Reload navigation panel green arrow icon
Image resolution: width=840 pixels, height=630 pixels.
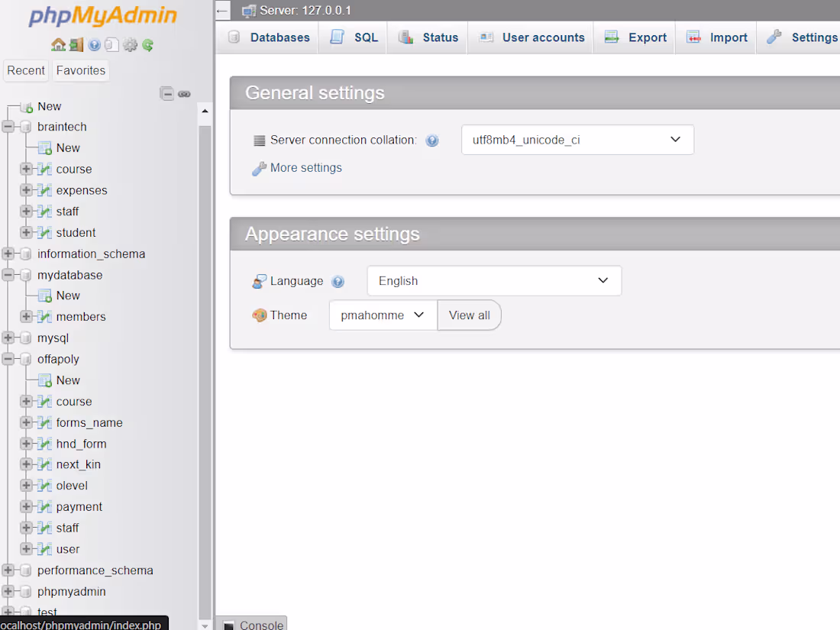[x=148, y=45]
